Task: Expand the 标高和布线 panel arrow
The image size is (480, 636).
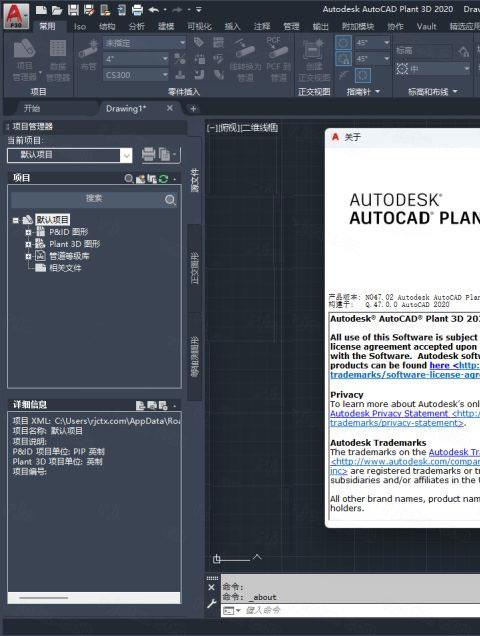Action: [455, 92]
